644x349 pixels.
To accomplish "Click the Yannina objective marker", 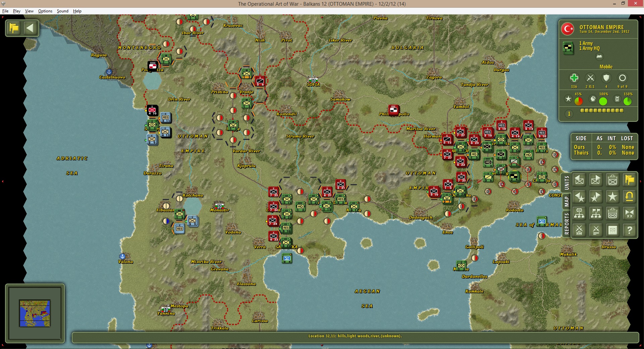I will point(166,310).
